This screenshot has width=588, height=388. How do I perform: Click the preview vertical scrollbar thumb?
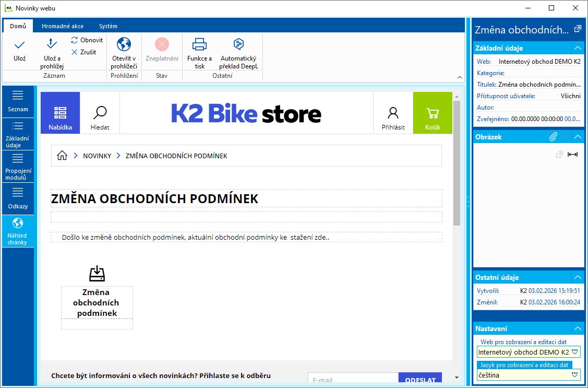[457, 163]
